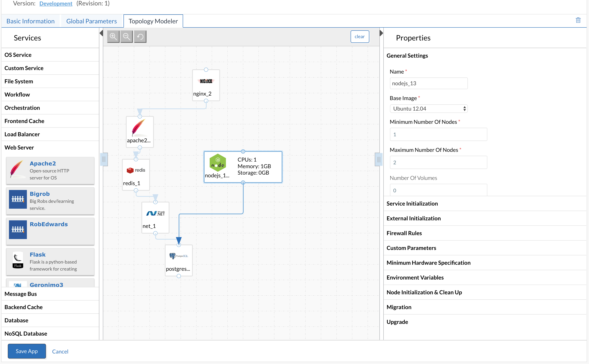Collapse the Properties panel with right arrow
The image size is (589, 364).
381,33
